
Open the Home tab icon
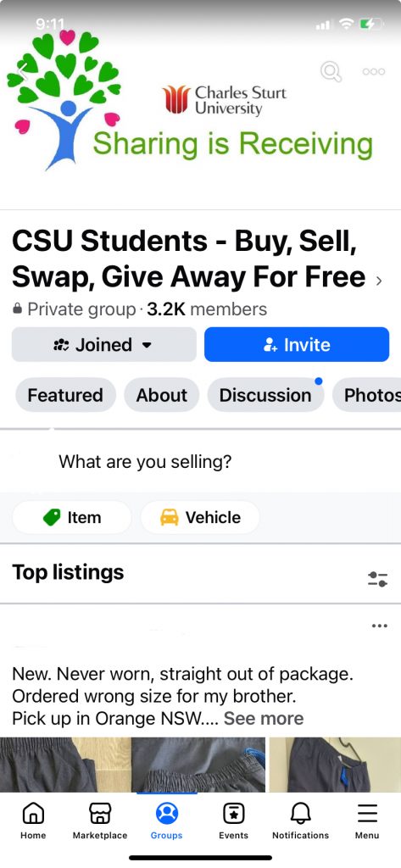tap(33, 813)
